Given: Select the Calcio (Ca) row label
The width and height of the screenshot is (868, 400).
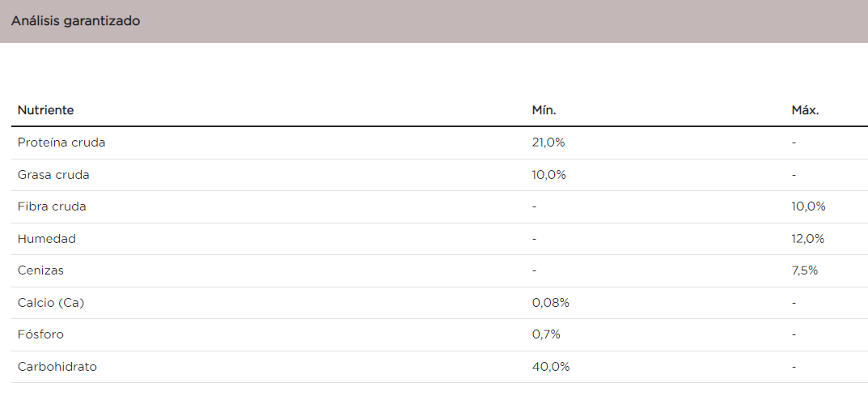Looking at the screenshot, I should point(51,303).
